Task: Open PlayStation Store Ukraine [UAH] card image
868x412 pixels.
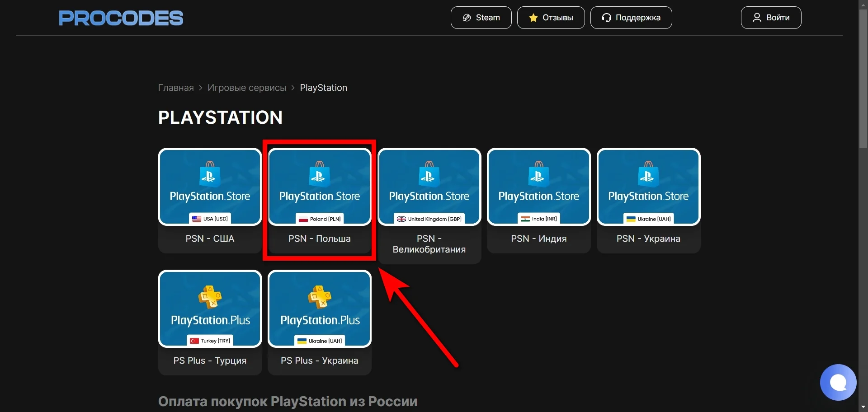Action: (649, 187)
